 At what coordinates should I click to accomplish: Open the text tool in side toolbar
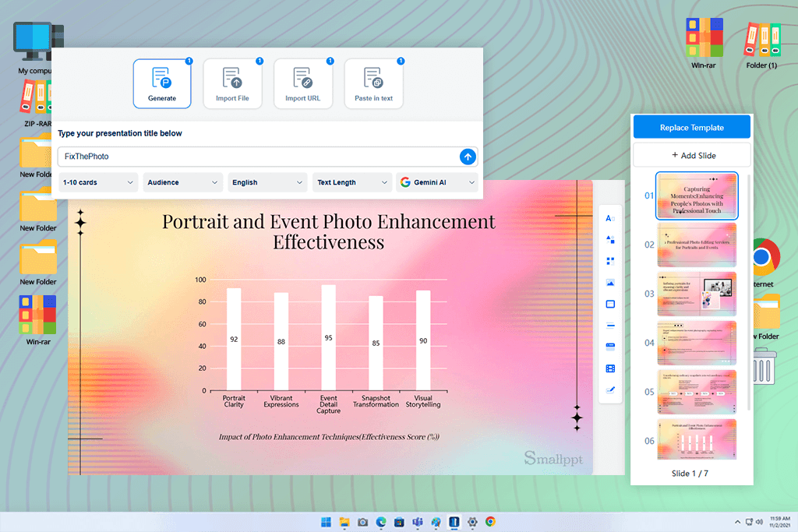coord(610,218)
